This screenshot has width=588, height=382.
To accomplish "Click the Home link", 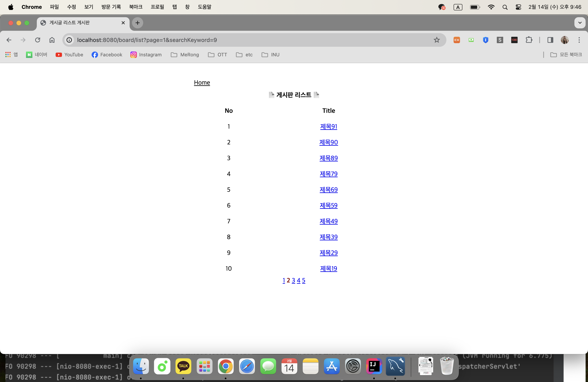I will [x=202, y=83].
